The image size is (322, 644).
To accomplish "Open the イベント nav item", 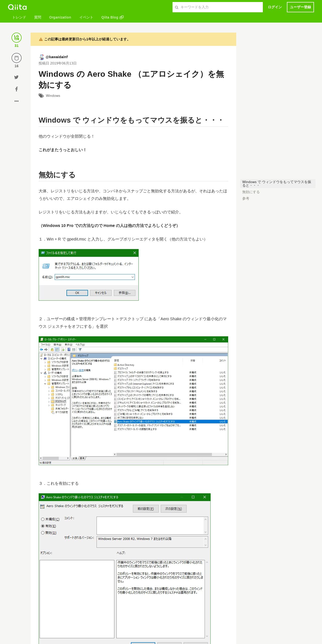I will 86,17.
